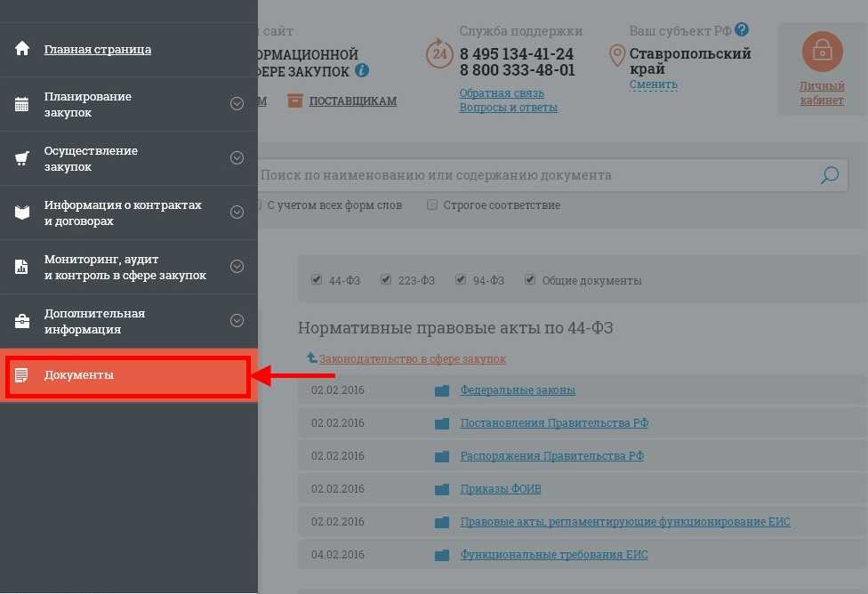The height and width of the screenshot is (594, 868).
Task: Click the Сменить region link
Action: pyautogui.click(x=653, y=85)
